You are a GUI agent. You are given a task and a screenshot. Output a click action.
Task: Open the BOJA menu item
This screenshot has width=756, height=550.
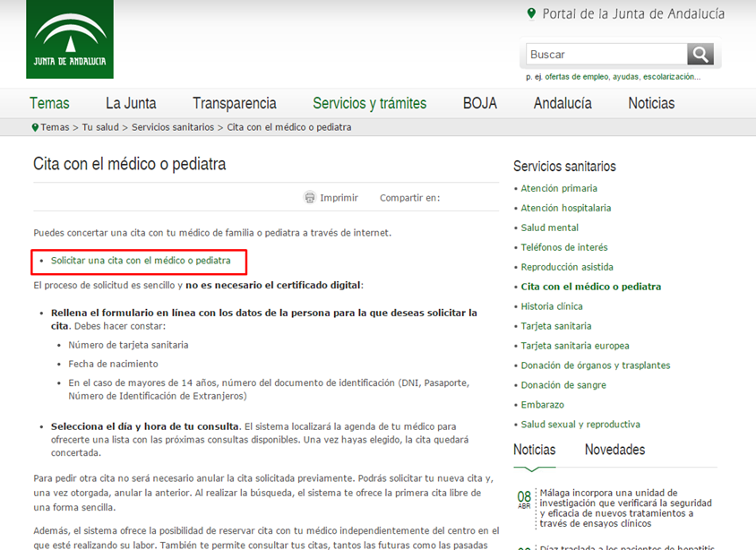coord(480,103)
